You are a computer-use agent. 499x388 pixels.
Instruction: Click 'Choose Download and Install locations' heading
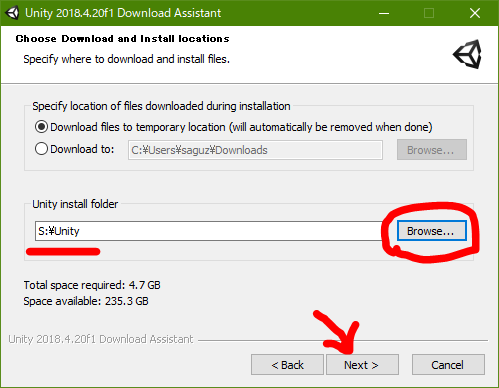coord(122,39)
